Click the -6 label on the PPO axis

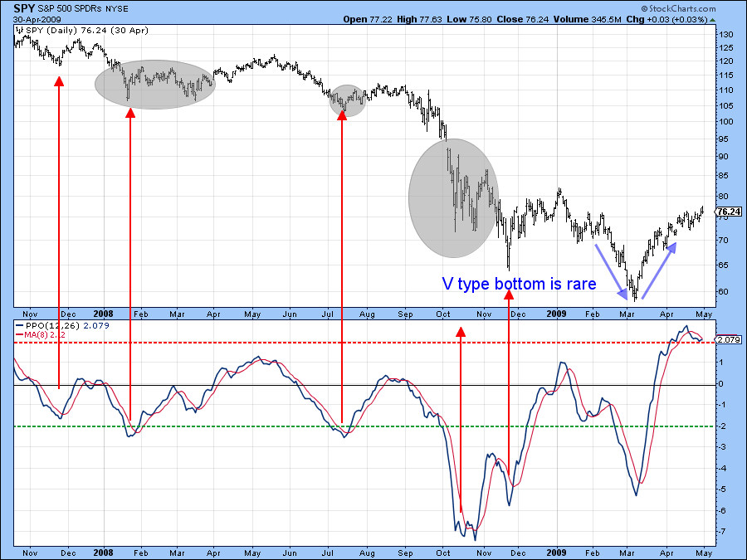(722, 510)
